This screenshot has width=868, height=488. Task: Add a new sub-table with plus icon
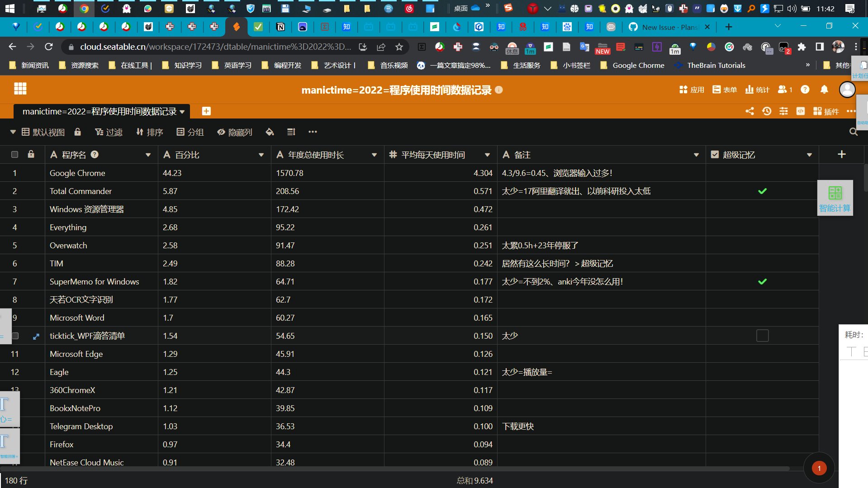click(x=206, y=111)
